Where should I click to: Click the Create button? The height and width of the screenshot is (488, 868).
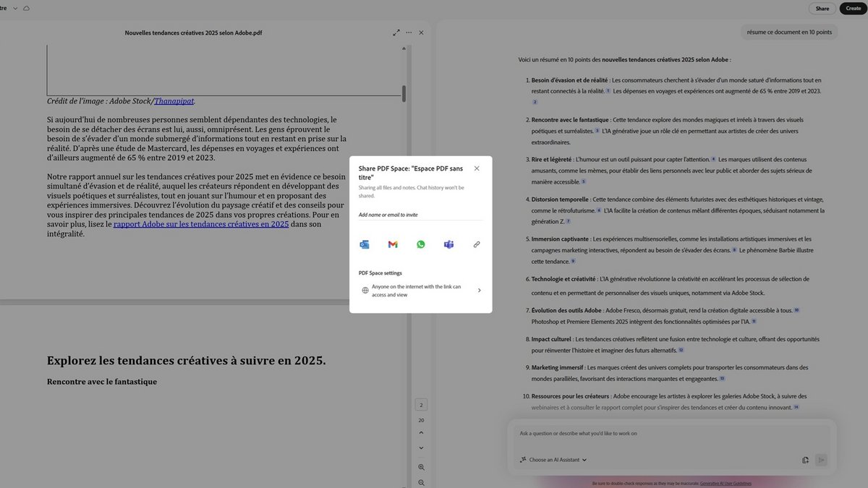[854, 9]
